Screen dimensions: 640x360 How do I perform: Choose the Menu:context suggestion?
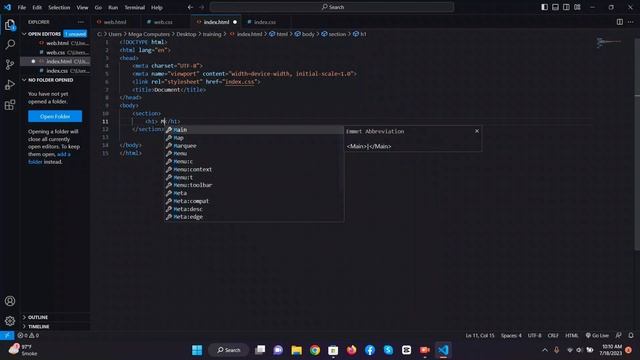click(254, 169)
